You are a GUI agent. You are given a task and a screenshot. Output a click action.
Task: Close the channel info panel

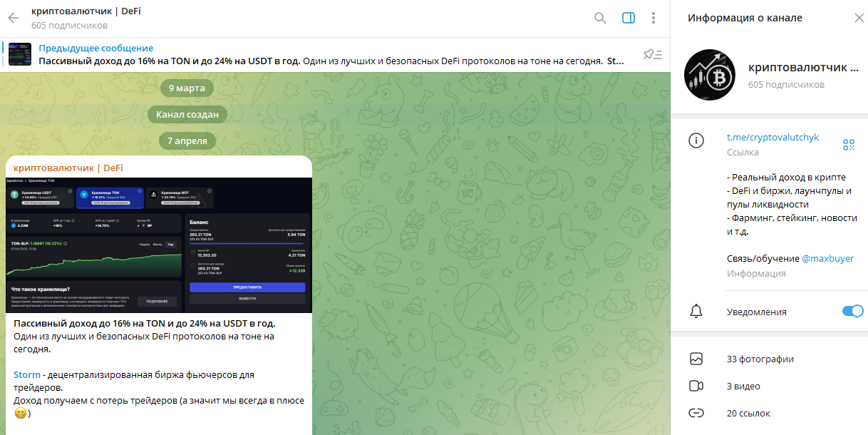[x=858, y=18]
